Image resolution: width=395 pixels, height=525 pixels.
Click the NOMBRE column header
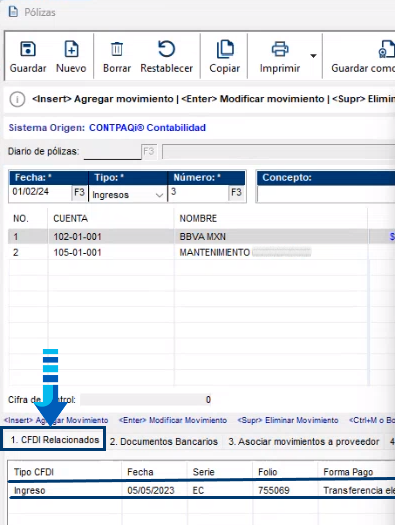(198, 219)
